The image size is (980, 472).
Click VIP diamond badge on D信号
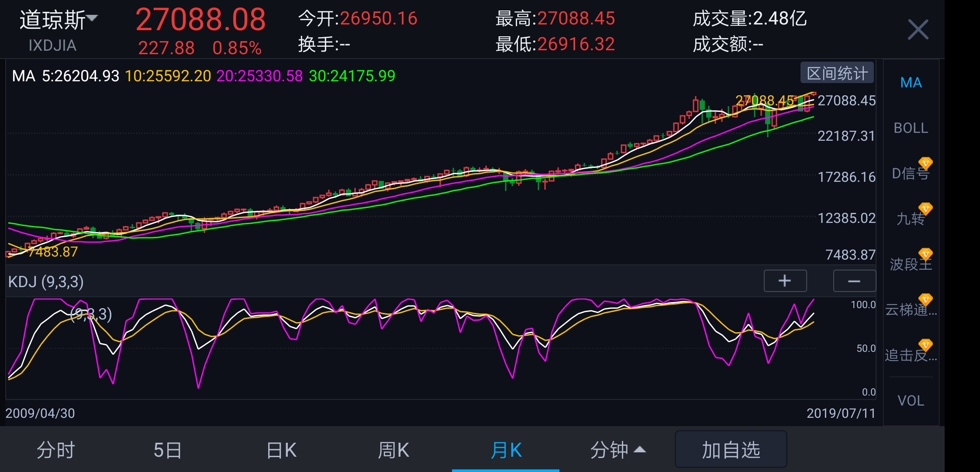[925, 163]
